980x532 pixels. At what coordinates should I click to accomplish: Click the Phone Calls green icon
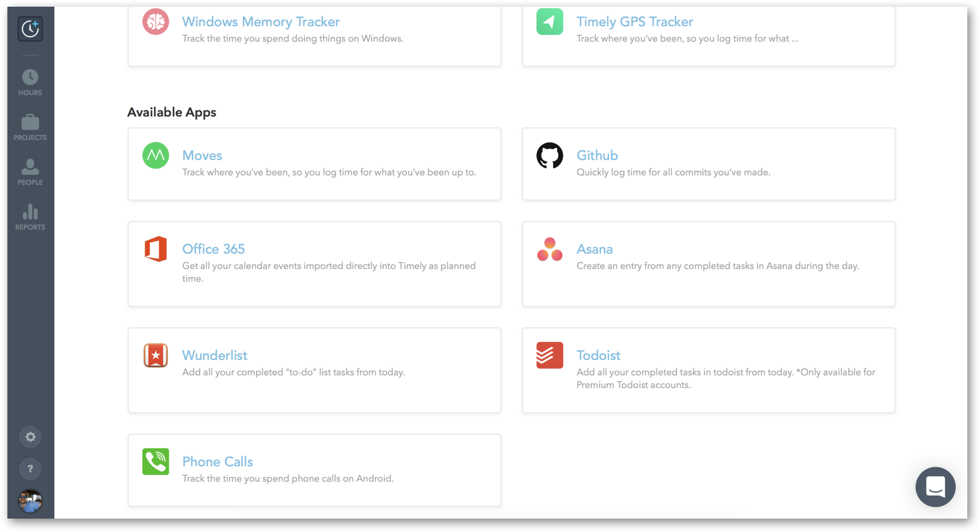155,462
